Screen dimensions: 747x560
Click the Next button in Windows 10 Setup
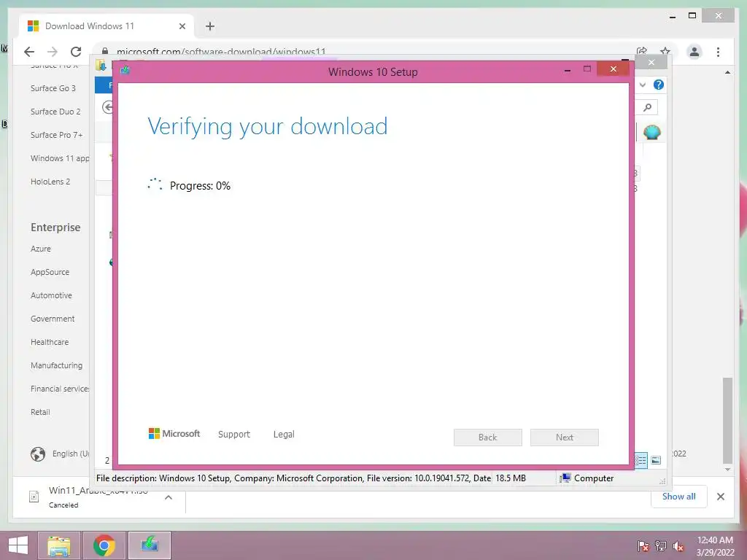click(565, 437)
